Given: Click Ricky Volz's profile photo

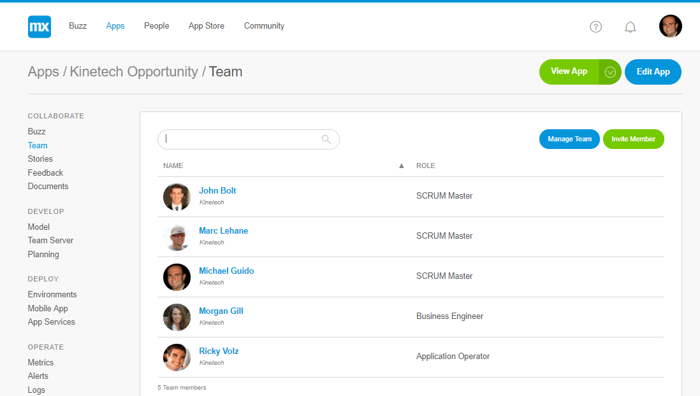Looking at the screenshot, I should [x=176, y=357].
